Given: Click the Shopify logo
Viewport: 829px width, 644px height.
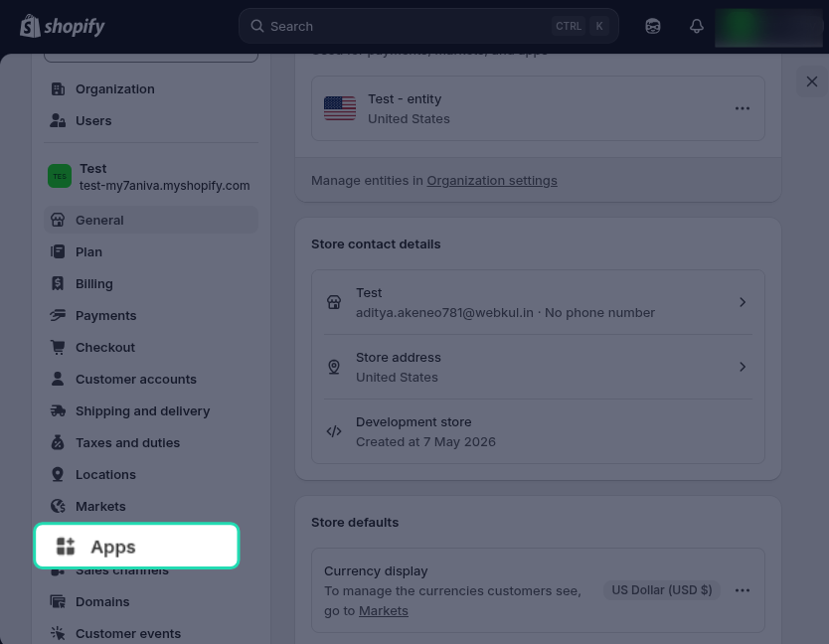Looking at the screenshot, I should coord(63,26).
